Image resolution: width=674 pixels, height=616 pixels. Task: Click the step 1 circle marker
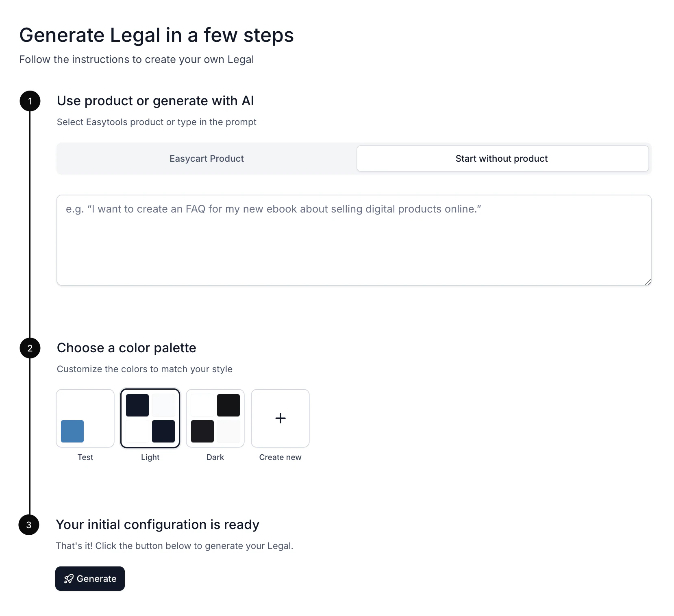tap(30, 101)
